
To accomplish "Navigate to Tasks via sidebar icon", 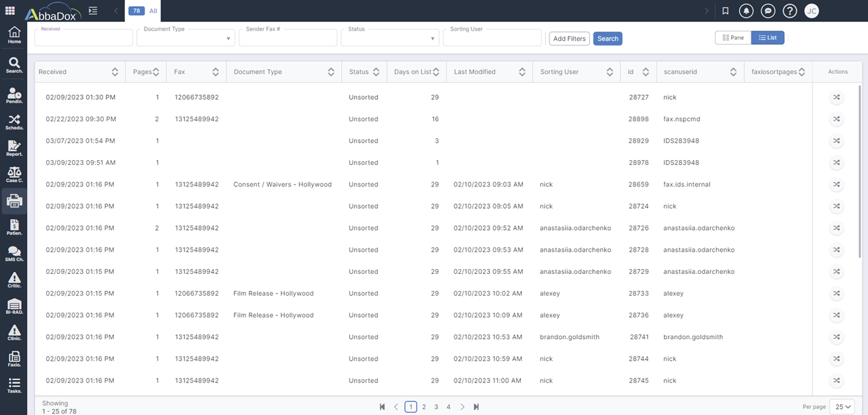I will [x=14, y=385].
